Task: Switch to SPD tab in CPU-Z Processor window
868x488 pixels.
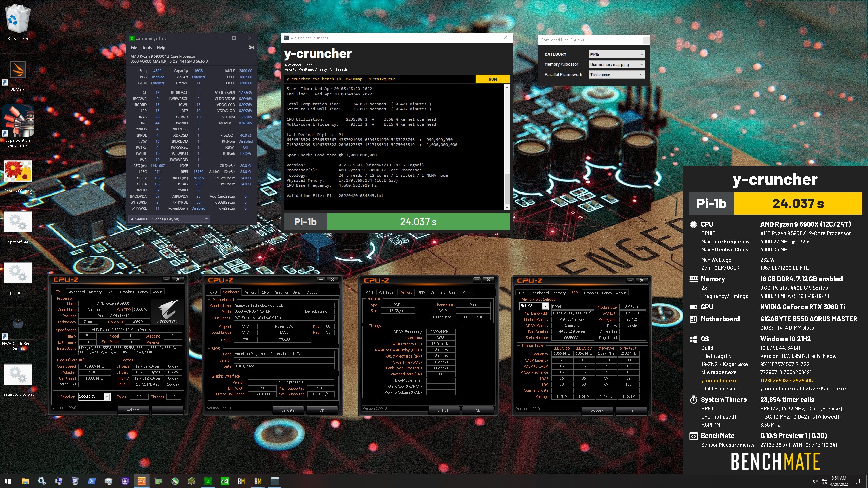Action: [111, 292]
